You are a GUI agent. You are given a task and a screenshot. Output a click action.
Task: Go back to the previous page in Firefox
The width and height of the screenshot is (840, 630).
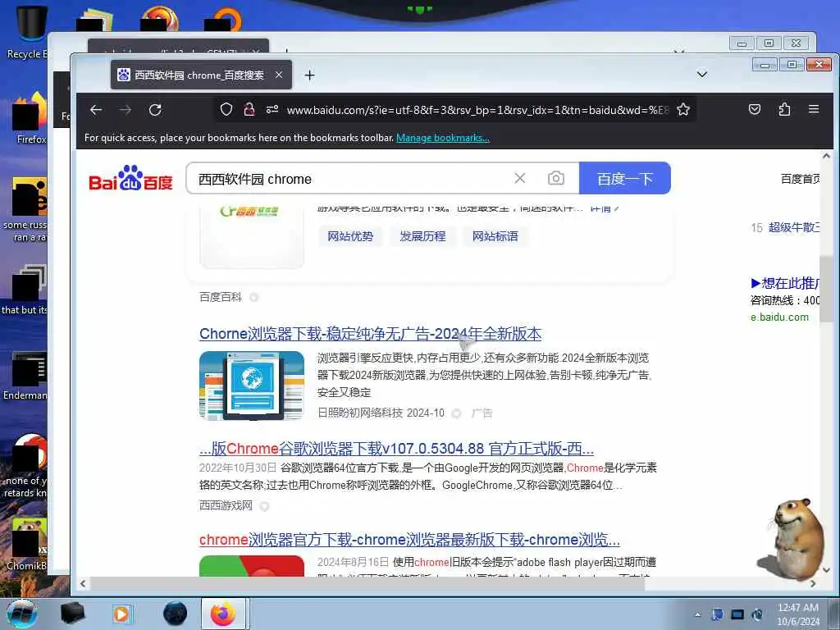(96, 110)
